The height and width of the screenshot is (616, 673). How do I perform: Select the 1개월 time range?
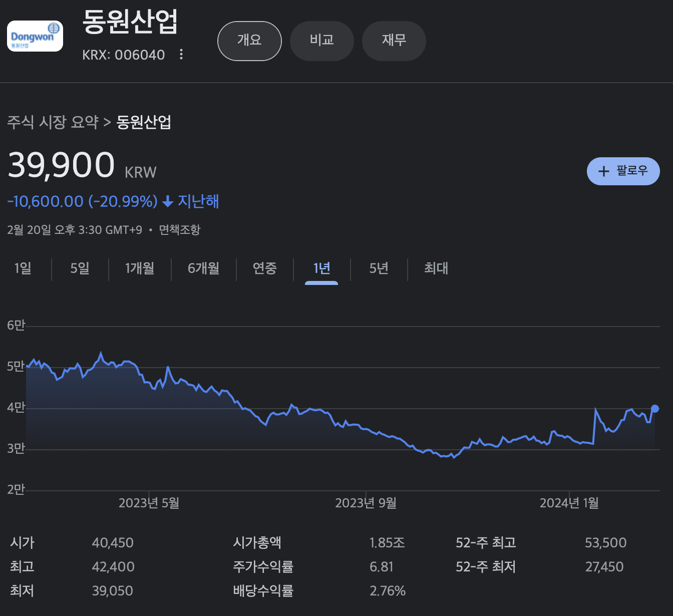(x=140, y=268)
